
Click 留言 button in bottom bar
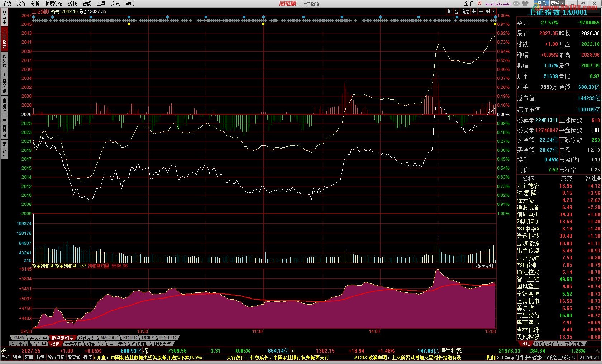(17, 357)
